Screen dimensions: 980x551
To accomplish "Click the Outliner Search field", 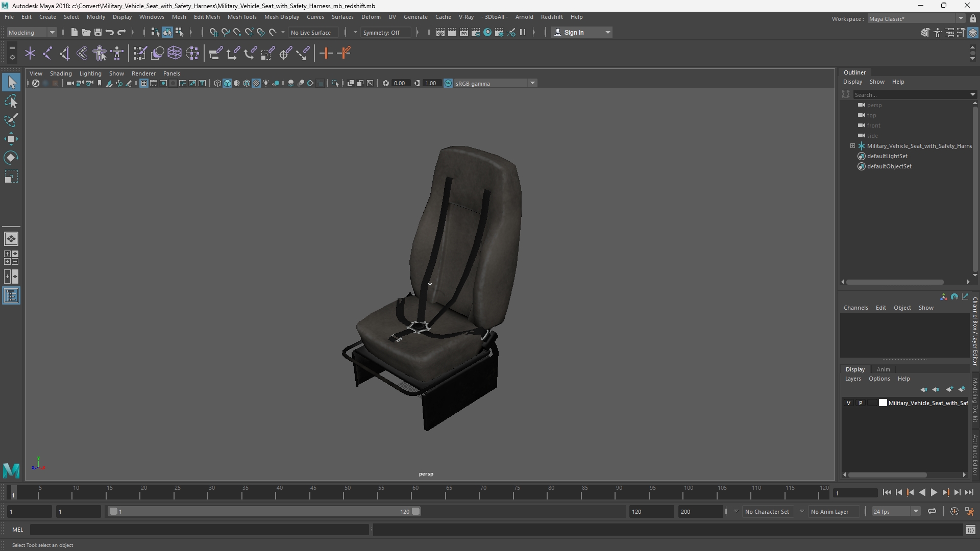I will pos(911,94).
